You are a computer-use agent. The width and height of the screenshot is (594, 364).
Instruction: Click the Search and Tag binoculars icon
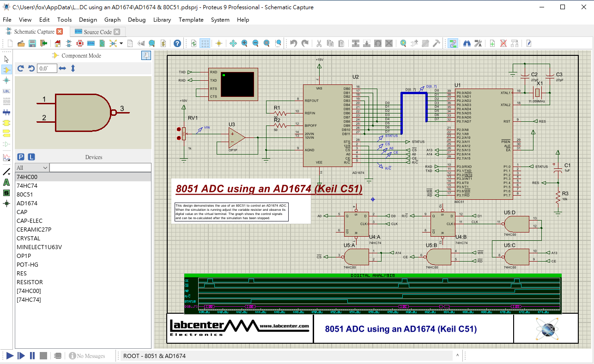click(467, 43)
